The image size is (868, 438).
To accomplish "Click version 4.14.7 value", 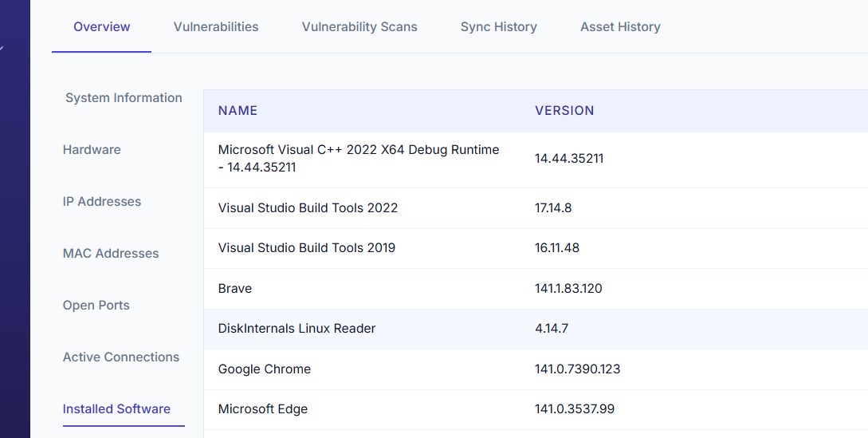I will (x=552, y=328).
